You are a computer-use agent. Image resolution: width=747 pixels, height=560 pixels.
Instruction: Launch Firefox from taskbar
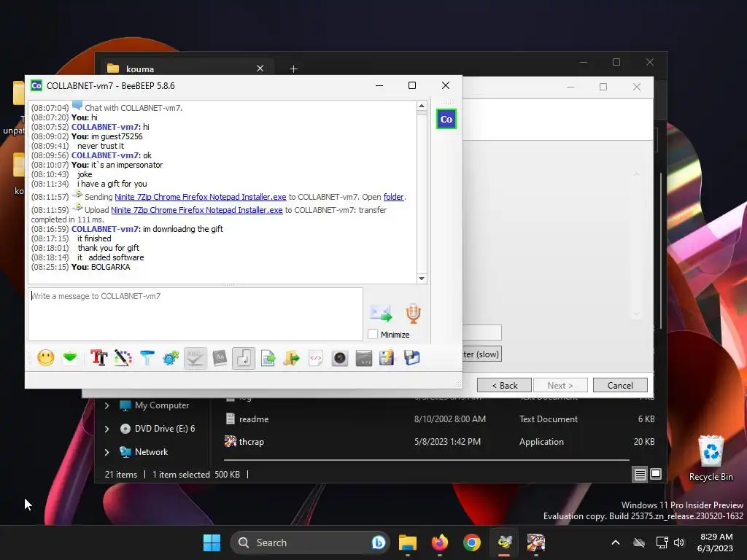pos(440,542)
